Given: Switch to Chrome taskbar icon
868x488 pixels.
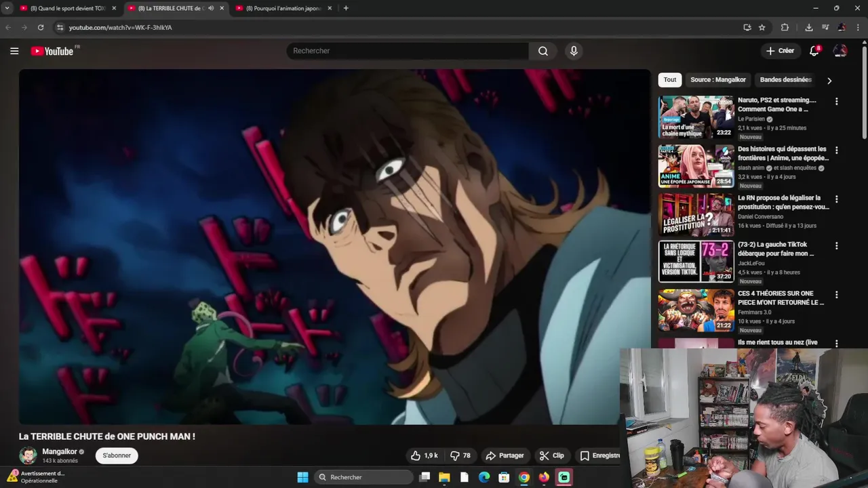Looking at the screenshot, I should [524, 477].
